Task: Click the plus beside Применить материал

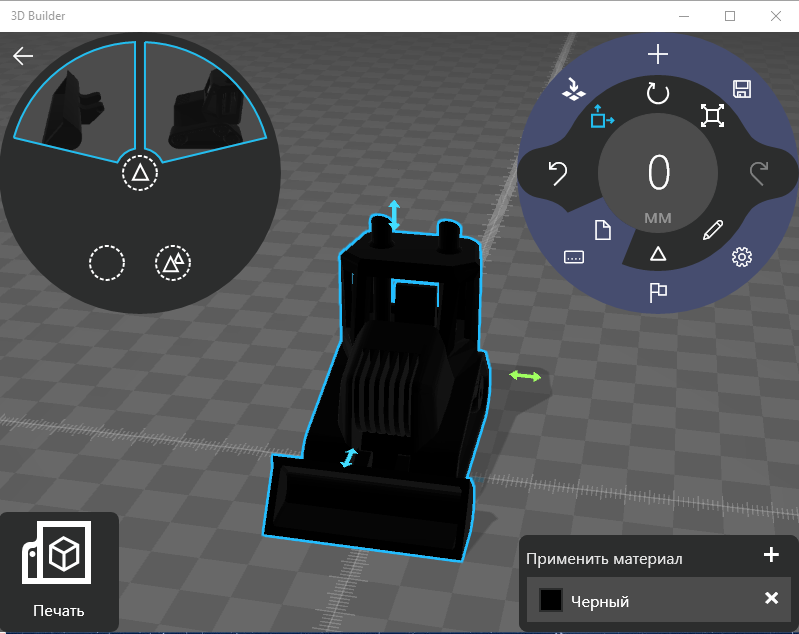Action: [770, 556]
